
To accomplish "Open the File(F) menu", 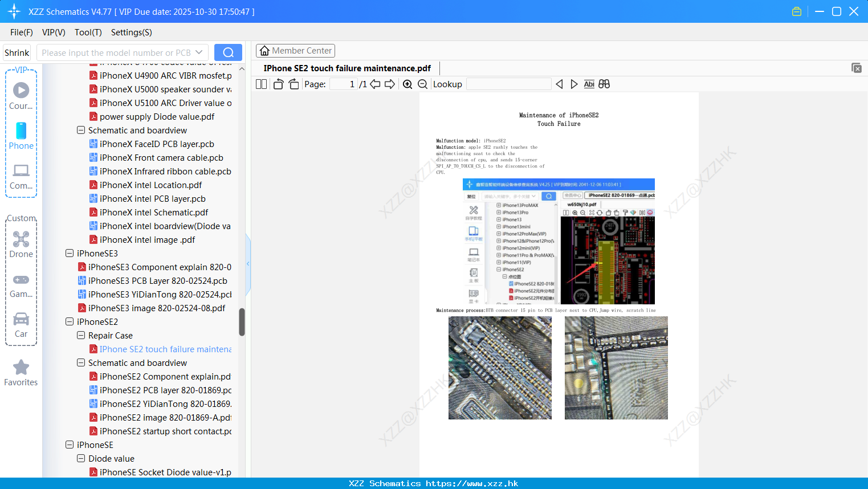I will [22, 32].
